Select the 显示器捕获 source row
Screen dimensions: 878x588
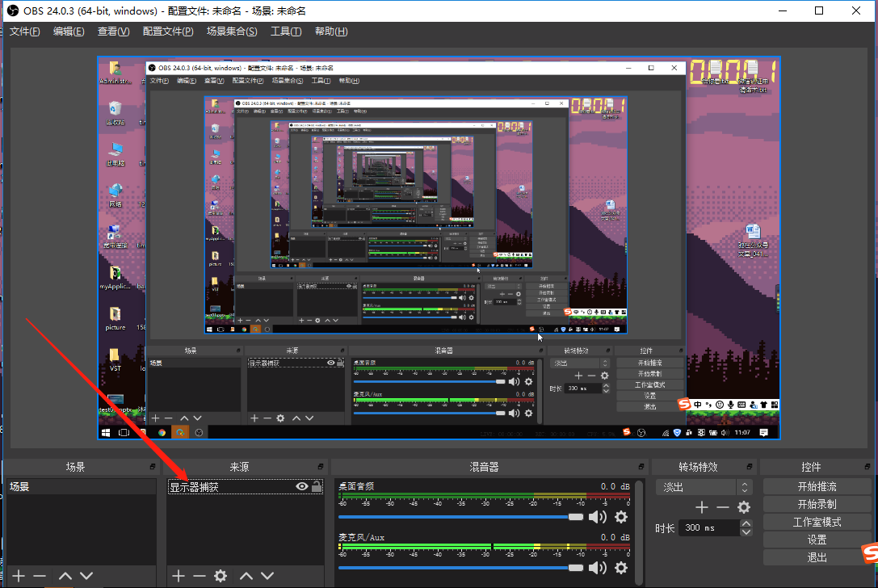(246, 487)
